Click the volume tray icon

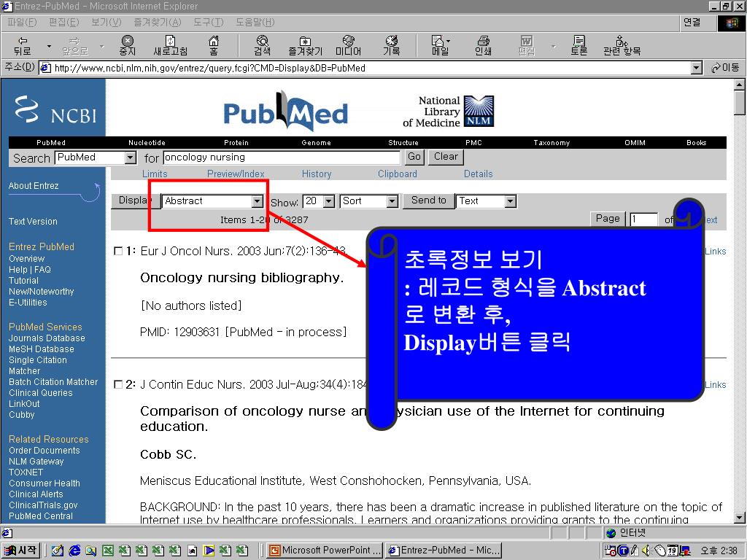pyautogui.click(x=646, y=551)
